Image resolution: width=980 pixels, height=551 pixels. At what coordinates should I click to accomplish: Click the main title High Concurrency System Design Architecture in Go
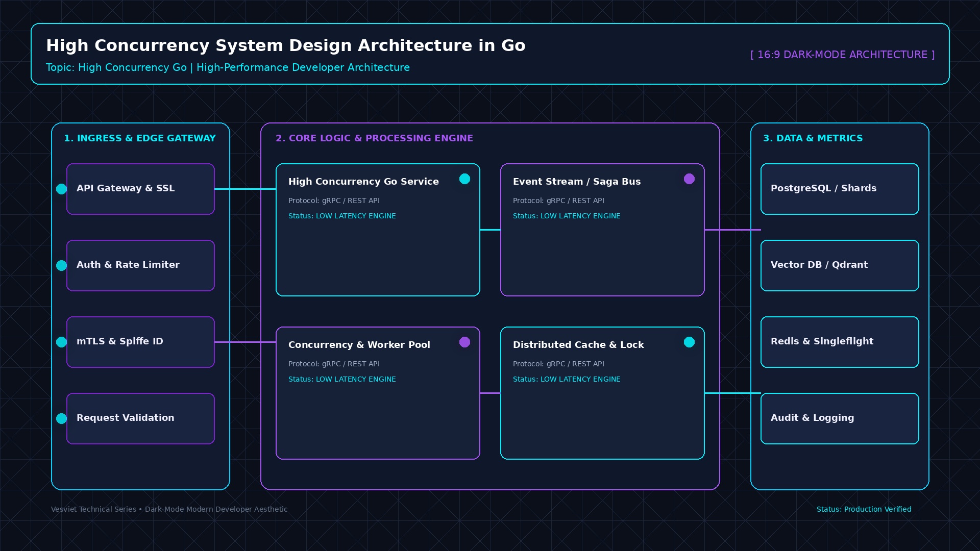[x=286, y=45]
